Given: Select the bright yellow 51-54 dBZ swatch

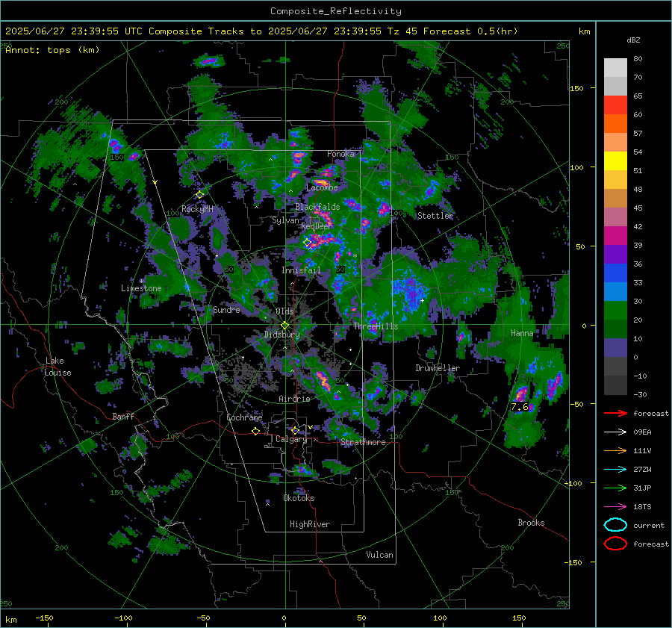Looking at the screenshot, I should [x=615, y=161].
